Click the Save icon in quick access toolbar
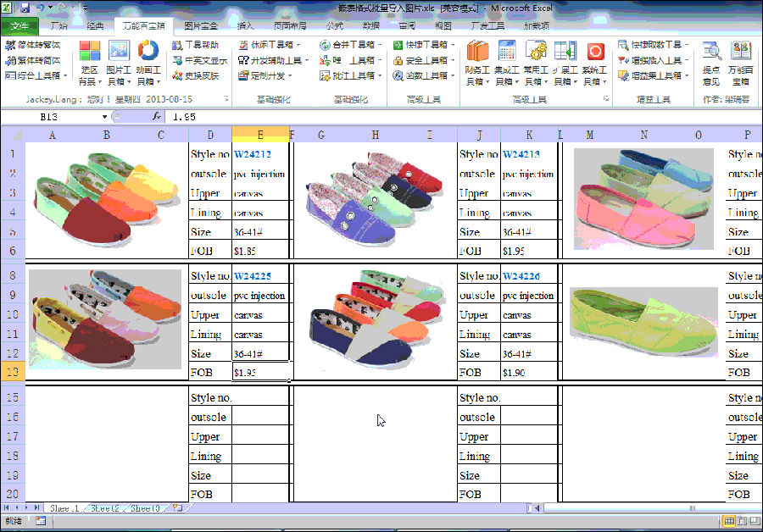The image size is (763, 532). click(25, 8)
